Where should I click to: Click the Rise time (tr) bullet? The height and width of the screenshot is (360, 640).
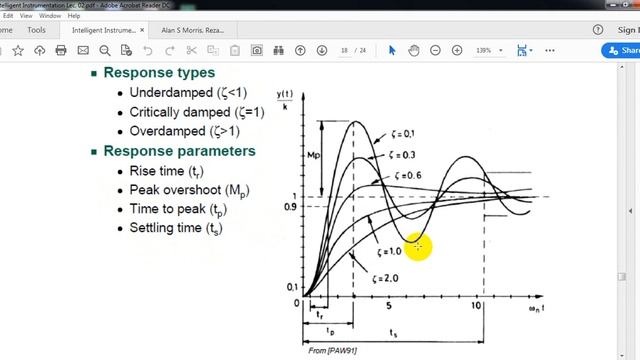pyautogui.click(x=167, y=171)
